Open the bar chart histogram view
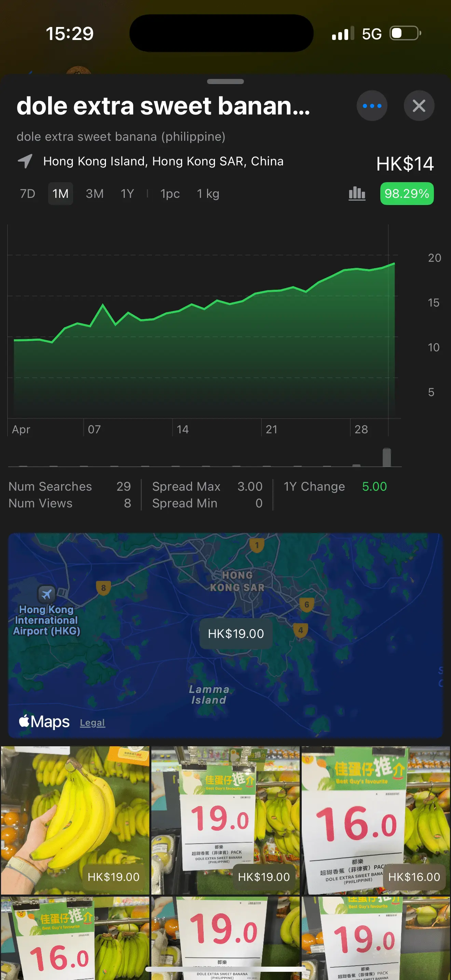Screen dimensions: 451x980 coord(357,194)
